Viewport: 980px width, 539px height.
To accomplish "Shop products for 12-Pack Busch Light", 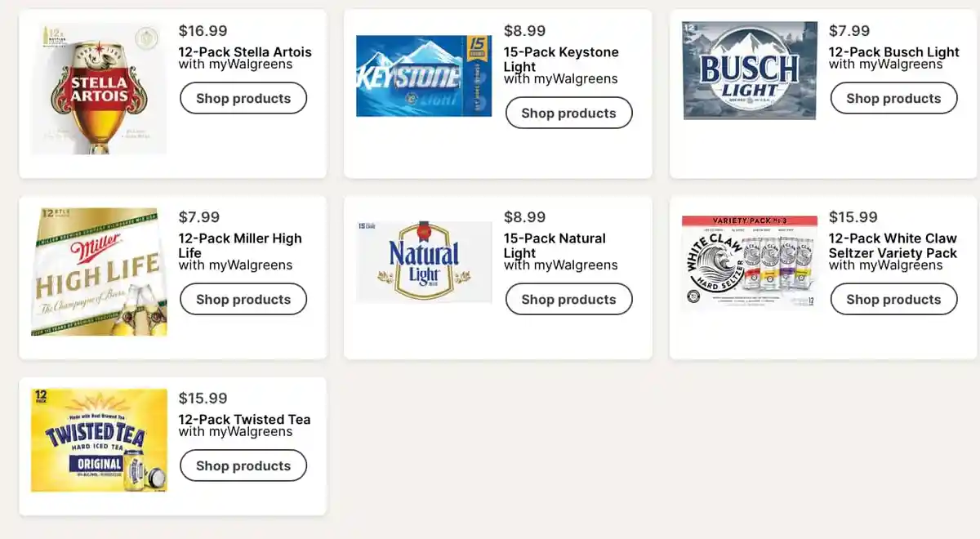I will tap(893, 98).
